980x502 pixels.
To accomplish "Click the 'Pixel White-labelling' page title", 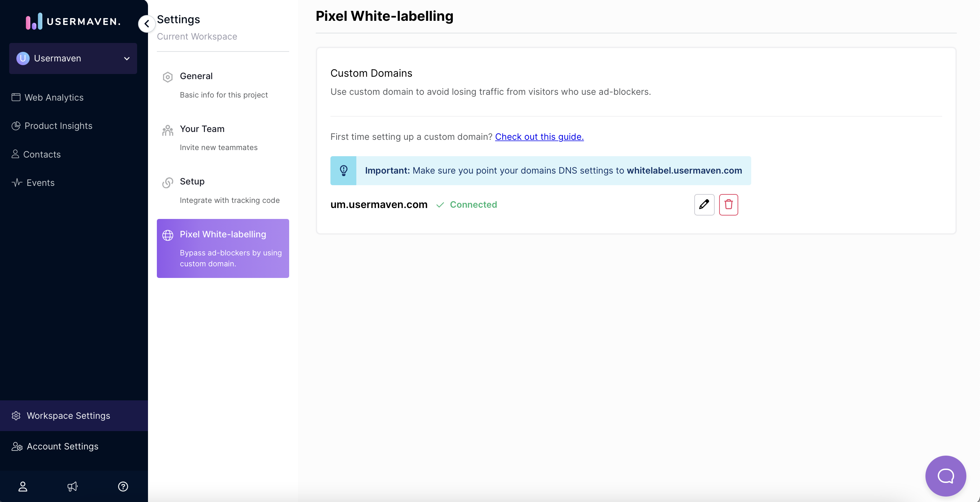I will [x=385, y=16].
